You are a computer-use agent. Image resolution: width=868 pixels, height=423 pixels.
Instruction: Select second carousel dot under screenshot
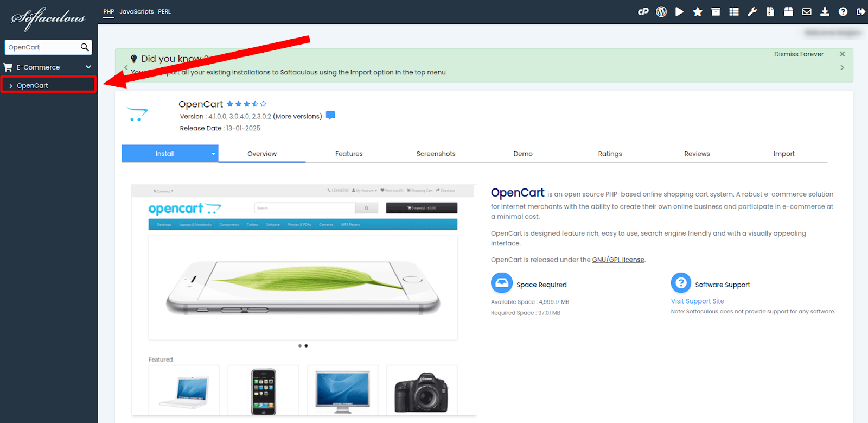[x=306, y=345]
